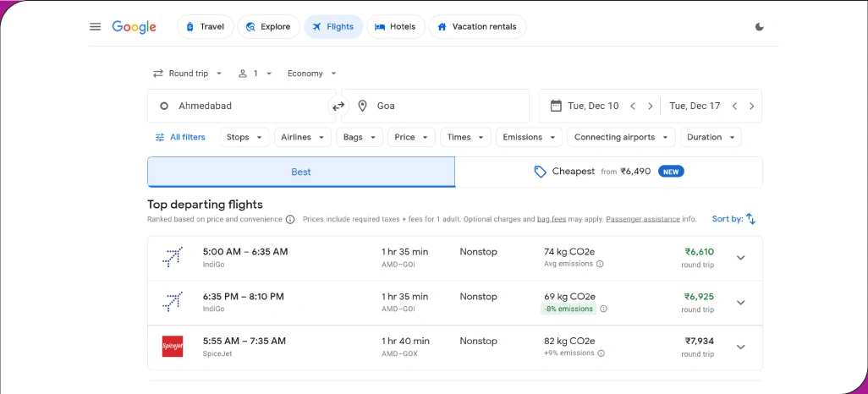Open the Price filter
Screen dimensions: 868x394
(x=411, y=137)
